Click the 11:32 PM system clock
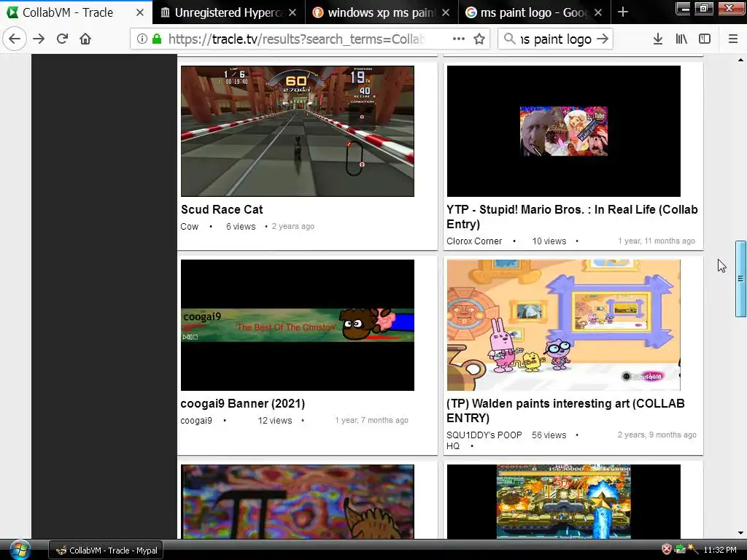 tap(720, 550)
